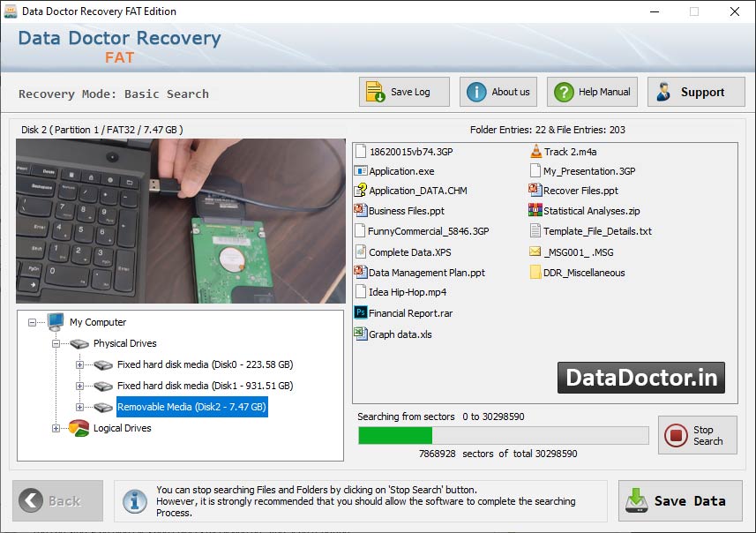756x533 pixels.
Task: Click the Statistical Analyses.zip archive icon
Action: 534,211
